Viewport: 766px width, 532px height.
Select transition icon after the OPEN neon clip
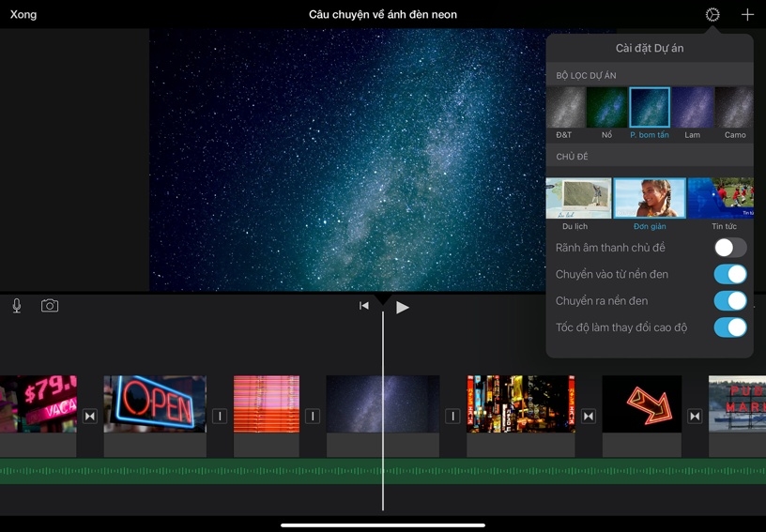[x=220, y=416]
